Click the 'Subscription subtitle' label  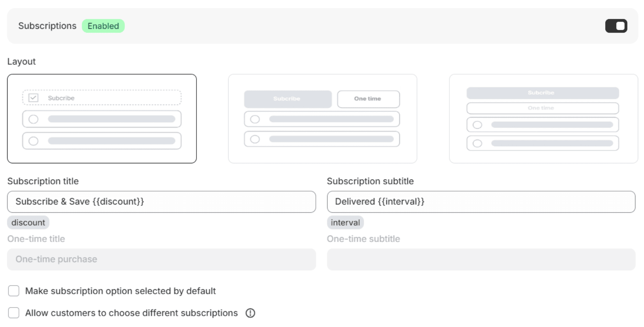pyautogui.click(x=370, y=181)
